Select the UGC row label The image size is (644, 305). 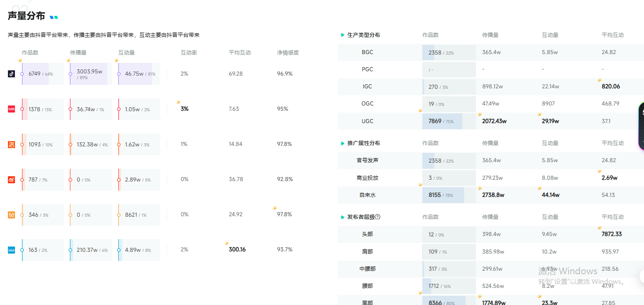click(x=367, y=121)
